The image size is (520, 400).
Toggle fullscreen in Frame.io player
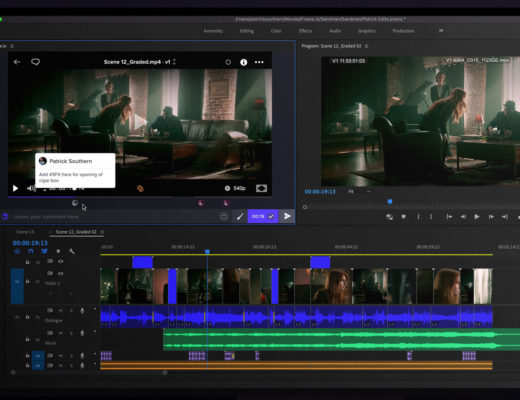[x=261, y=188]
